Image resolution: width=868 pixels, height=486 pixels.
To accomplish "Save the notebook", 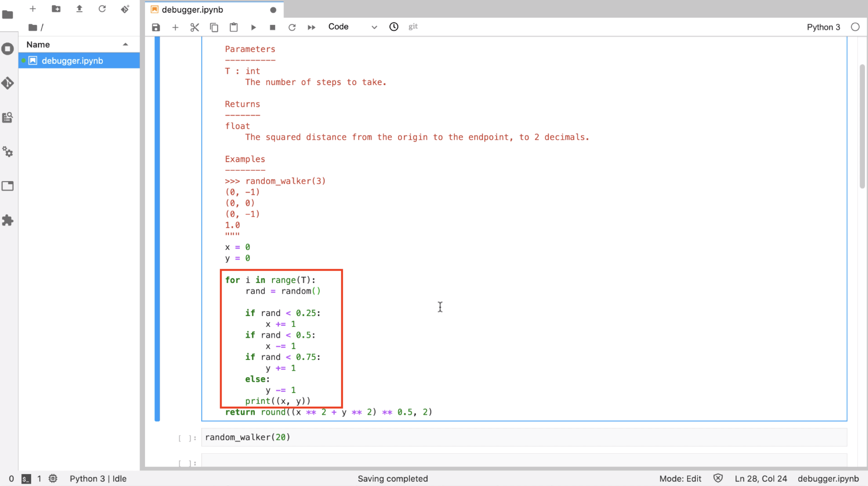I will coord(155,27).
